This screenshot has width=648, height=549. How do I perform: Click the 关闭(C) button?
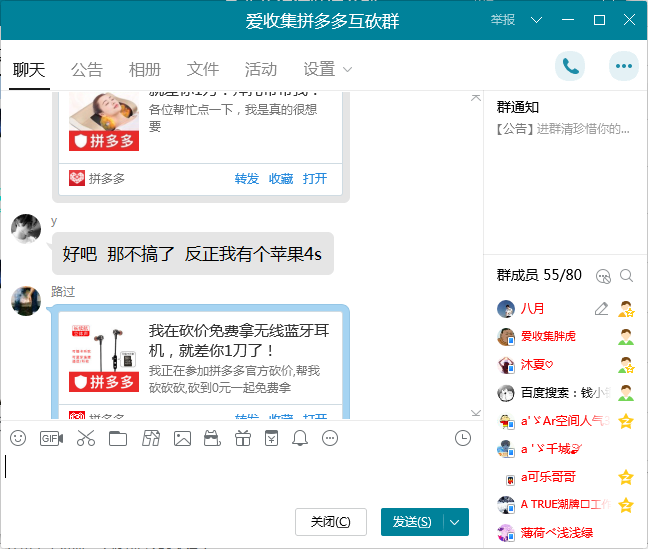(331, 522)
